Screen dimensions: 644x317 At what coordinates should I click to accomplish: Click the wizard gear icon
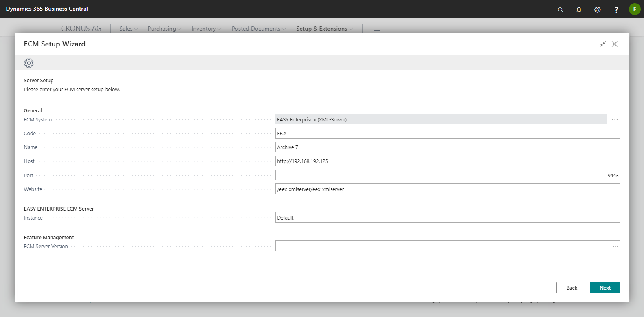(x=29, y=63)
